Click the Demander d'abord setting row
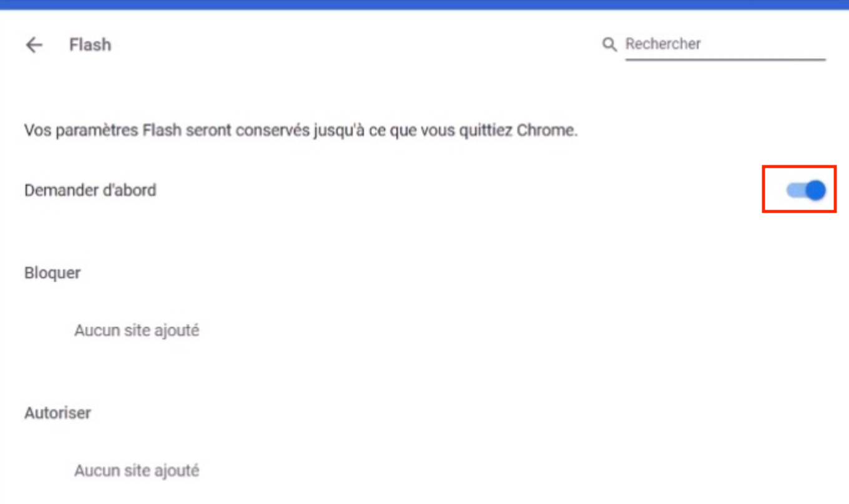The image size is (849, 504). [x=90, y=190]
